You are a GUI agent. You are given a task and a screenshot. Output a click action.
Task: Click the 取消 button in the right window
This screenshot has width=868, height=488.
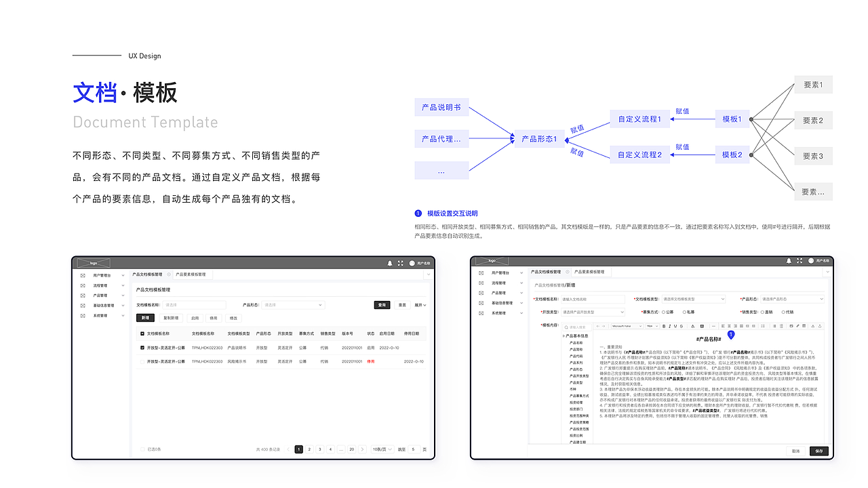(795, 451)
